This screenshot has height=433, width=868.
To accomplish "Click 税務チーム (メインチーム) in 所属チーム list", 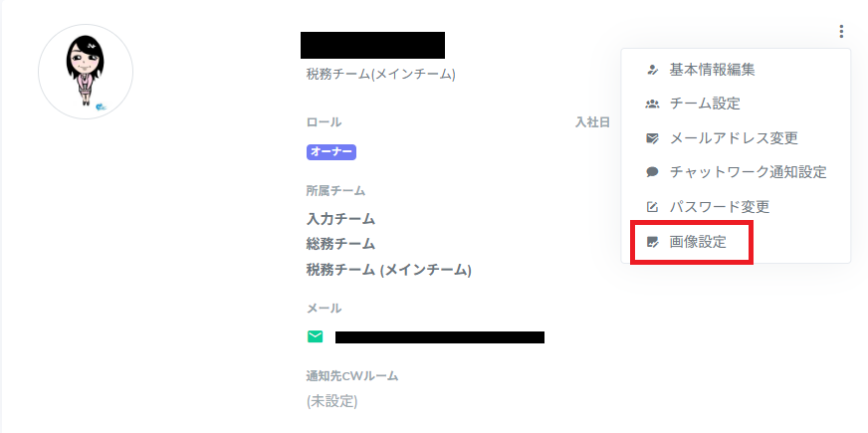I will click(388, 270).
